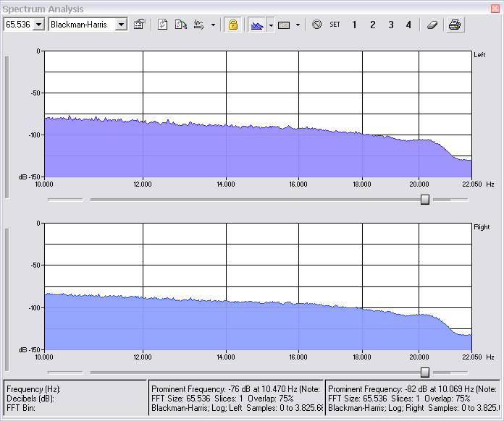Click the small slider below Left graph's 10.000 label
Image resolution: width=504 pixels, height=421 pixels.
pyautogui.click(x=65, y=200)
